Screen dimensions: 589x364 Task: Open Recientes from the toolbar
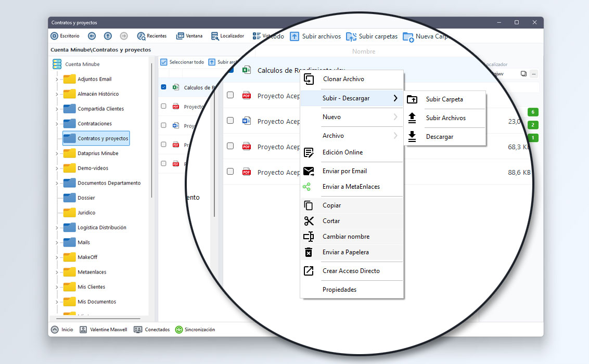tap(152, 36)
